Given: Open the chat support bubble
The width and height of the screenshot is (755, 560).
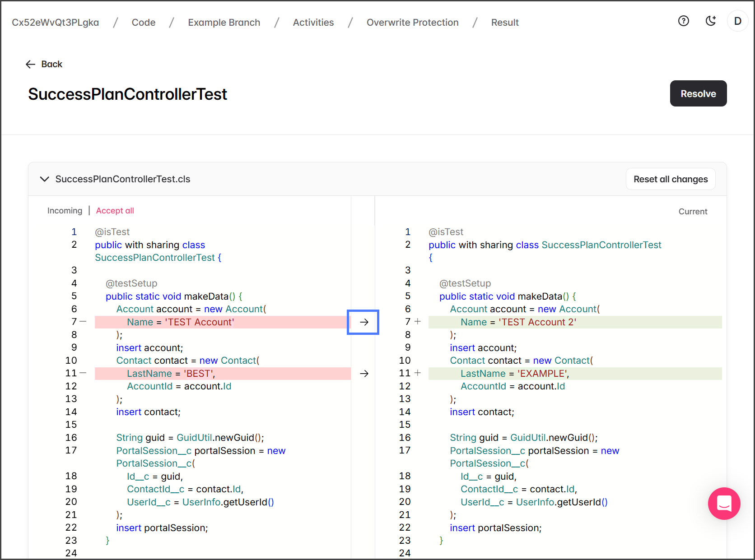Looking at the screenshot, I should pyautogui.click(x=724, y=503).
